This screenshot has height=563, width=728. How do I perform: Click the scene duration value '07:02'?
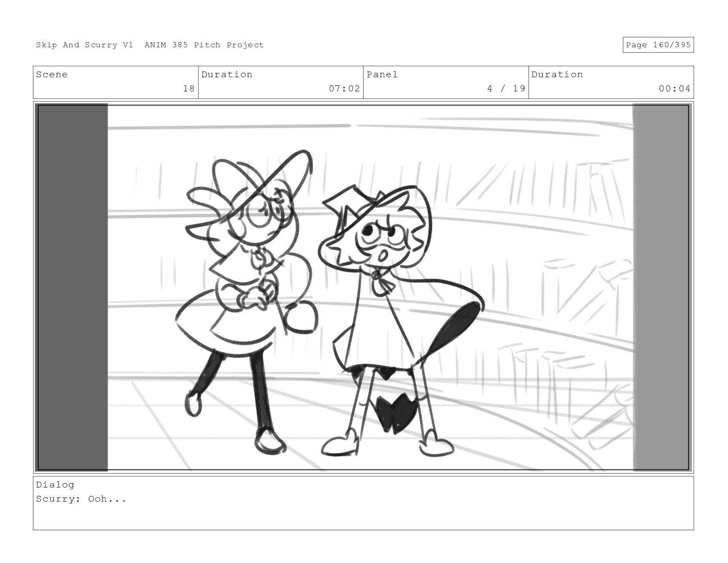pos(345,89)
